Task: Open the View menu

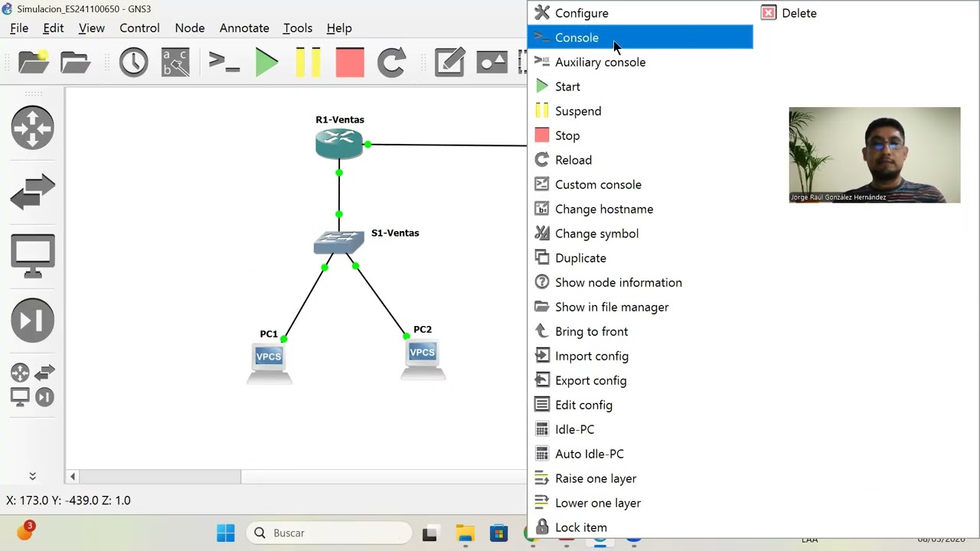Action: [91, 28]
